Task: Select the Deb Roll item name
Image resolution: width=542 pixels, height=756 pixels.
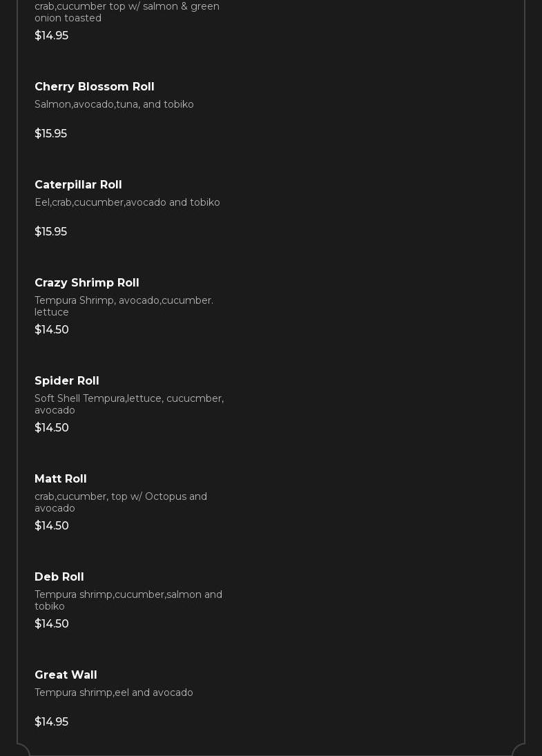Action: [x=59, y=577]
